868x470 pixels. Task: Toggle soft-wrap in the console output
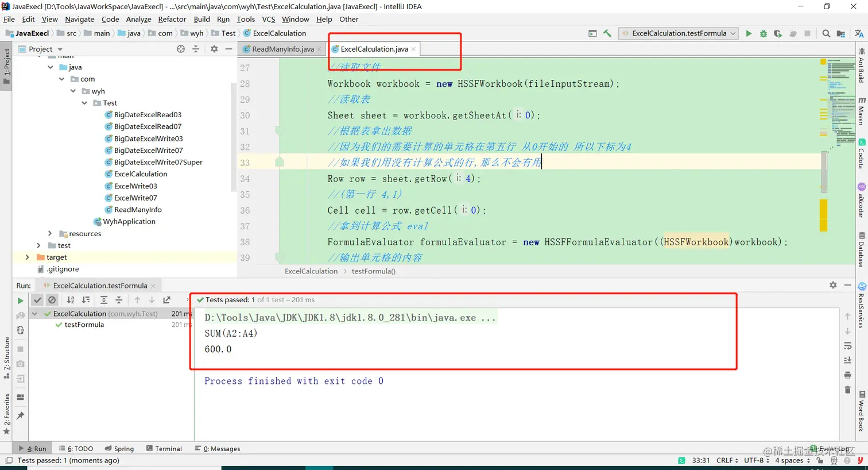point(847,346)
